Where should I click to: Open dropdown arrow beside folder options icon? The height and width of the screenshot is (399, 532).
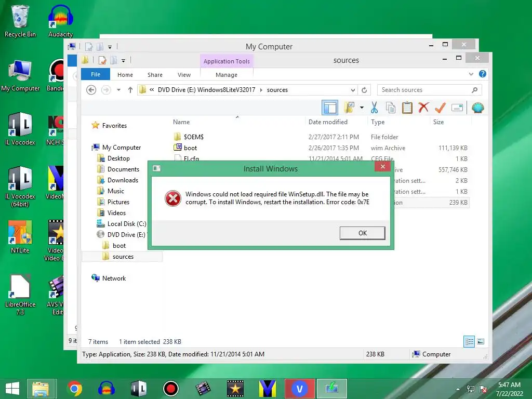pos(362,108)
